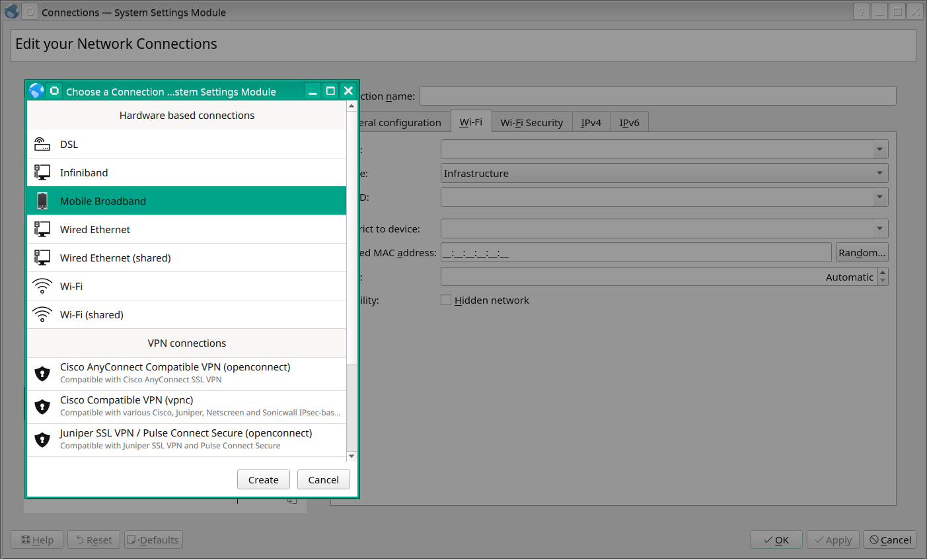The height and width of the screenshot is (560, 927).
Task: Click the scroll-up arrow of the connection list
Action: (352, 106)
